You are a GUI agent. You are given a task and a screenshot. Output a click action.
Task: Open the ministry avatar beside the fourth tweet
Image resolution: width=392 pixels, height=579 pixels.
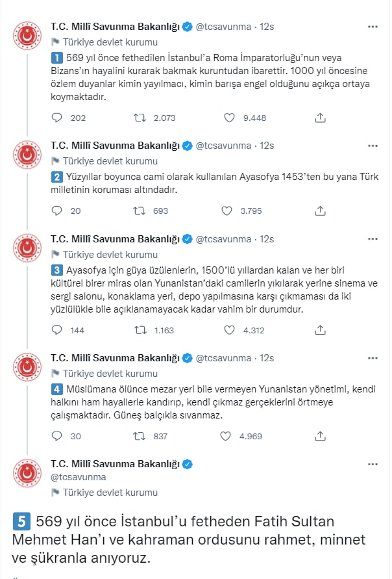[x=27, y=367]
